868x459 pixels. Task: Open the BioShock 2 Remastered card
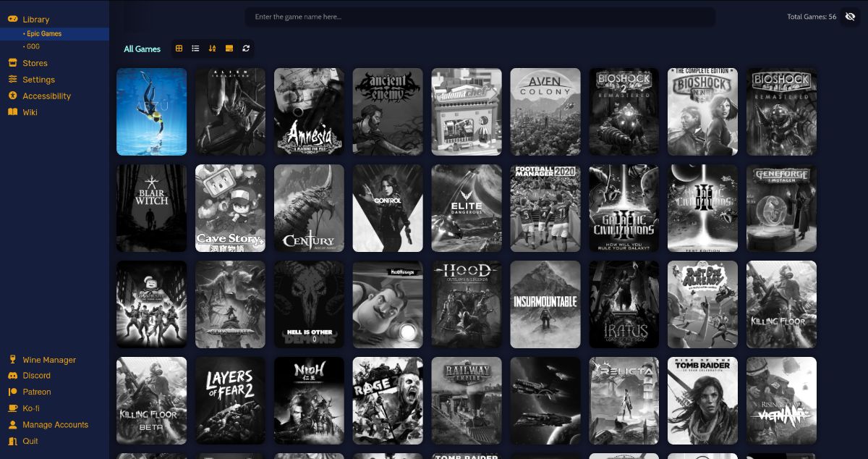tap(624, 111)
